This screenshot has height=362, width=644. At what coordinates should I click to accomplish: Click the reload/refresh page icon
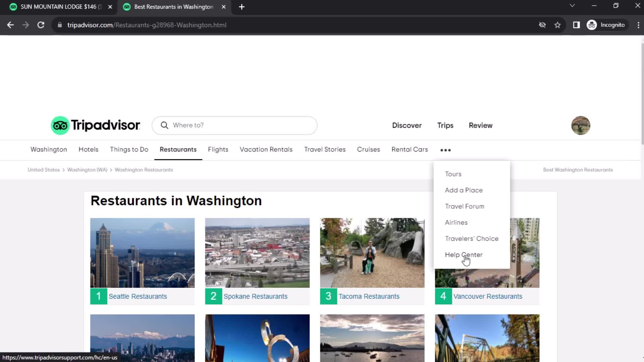coord(40,25)
